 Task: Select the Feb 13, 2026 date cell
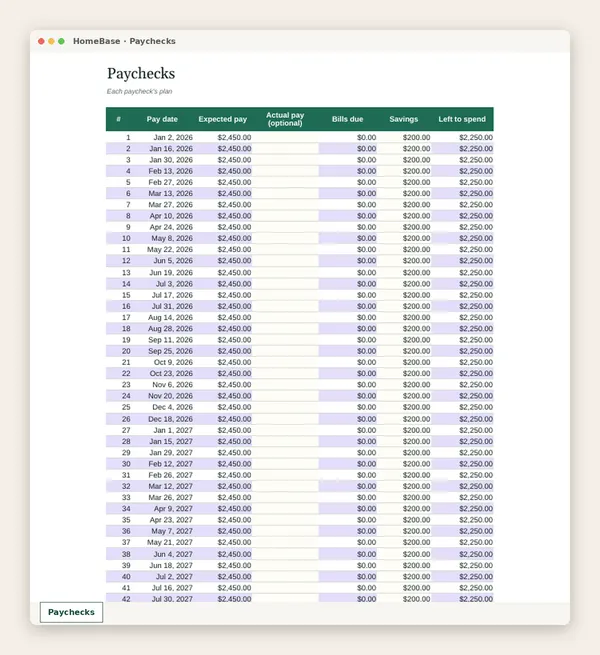click(x=163, y=171)
